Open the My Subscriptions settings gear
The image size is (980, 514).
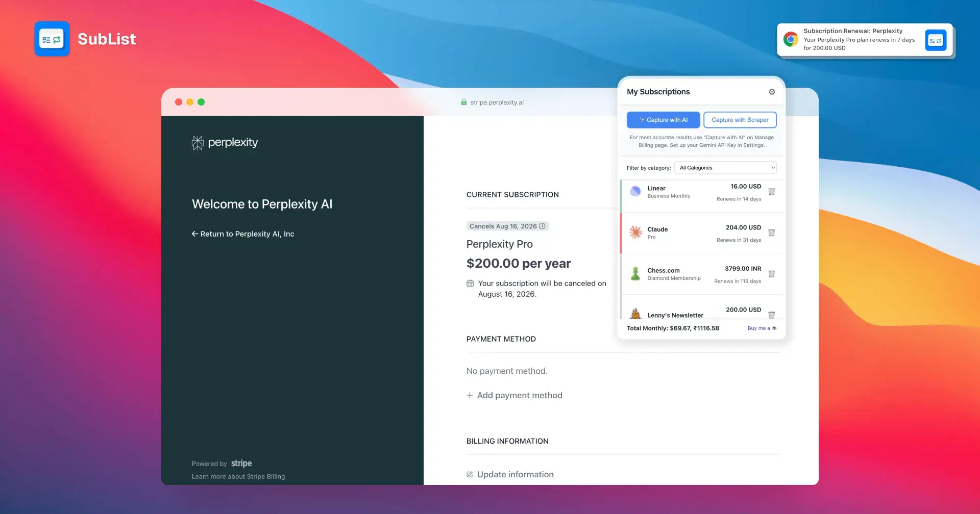click(x=772, y=92)
